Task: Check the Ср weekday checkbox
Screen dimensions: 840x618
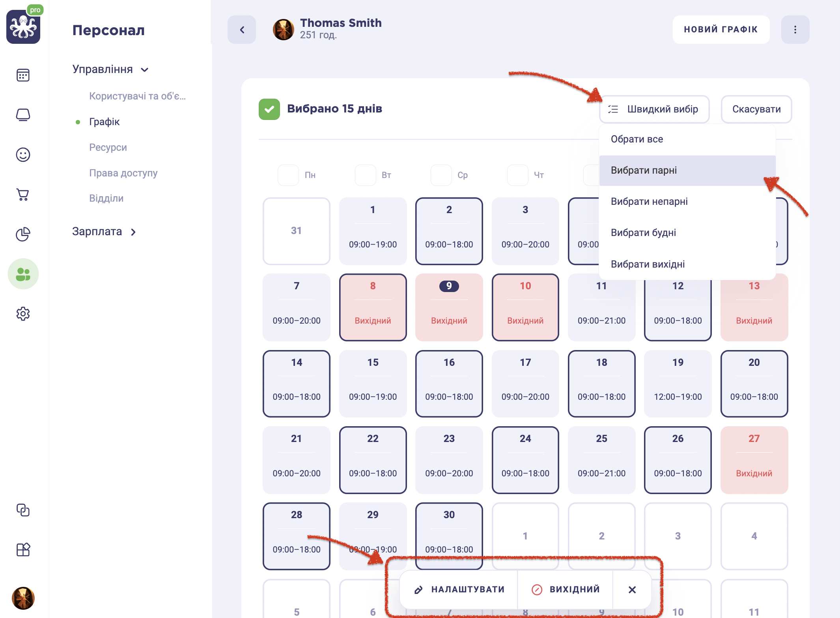Action: (x=441, y=175)
